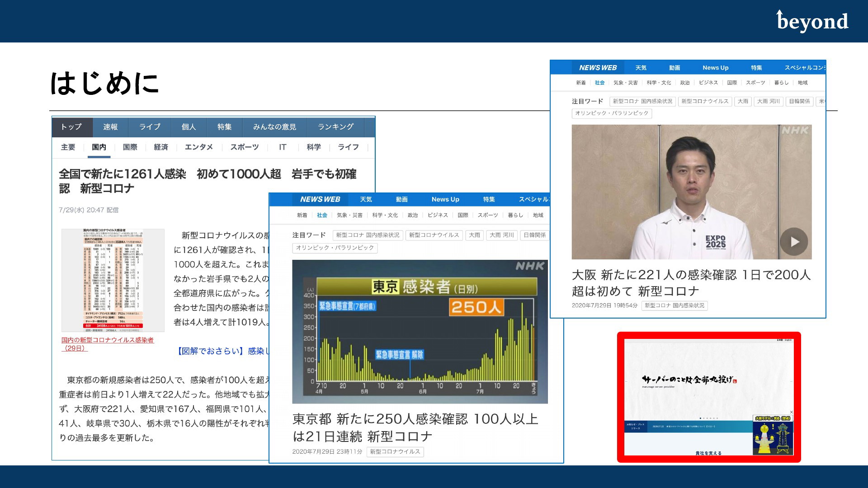
Task: Enlarge the infection count table thumbnail
Action: click(113, 280)
